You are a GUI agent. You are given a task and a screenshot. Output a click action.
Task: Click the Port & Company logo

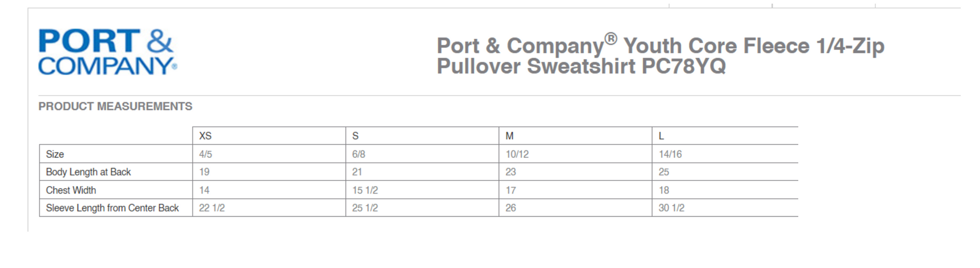107,52
